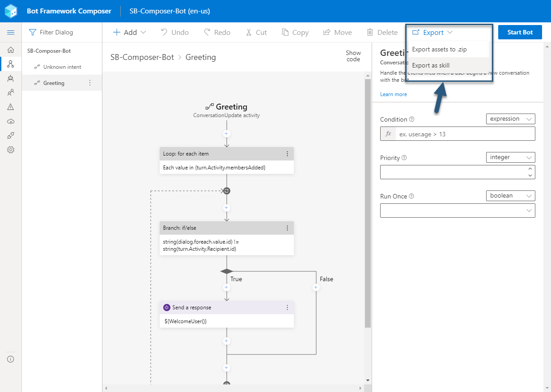Click the Bot Framework Composer logo
551x392 pixels.
click(11, 11)
